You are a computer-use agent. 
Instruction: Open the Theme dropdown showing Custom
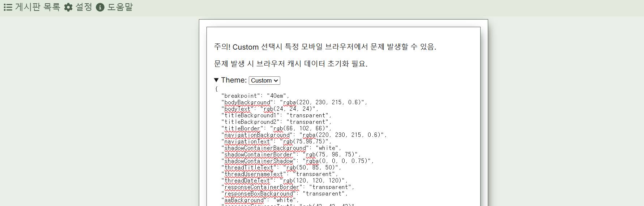coord(264,80)
